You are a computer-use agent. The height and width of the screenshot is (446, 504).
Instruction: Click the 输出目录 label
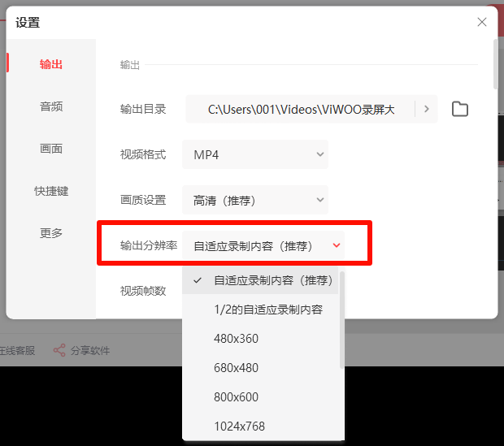143,109
